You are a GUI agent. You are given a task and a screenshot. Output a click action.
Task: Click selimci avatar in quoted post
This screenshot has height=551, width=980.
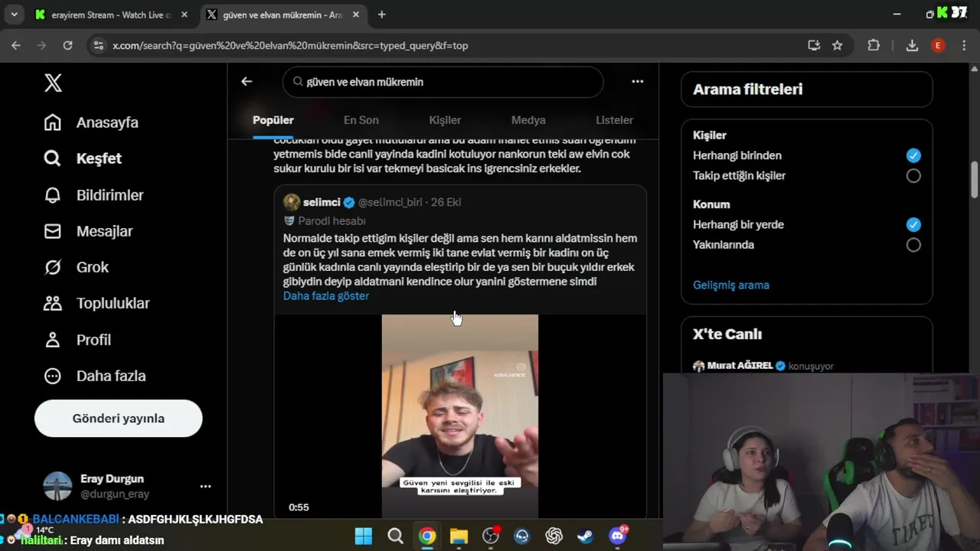click(x=292, y=202)
